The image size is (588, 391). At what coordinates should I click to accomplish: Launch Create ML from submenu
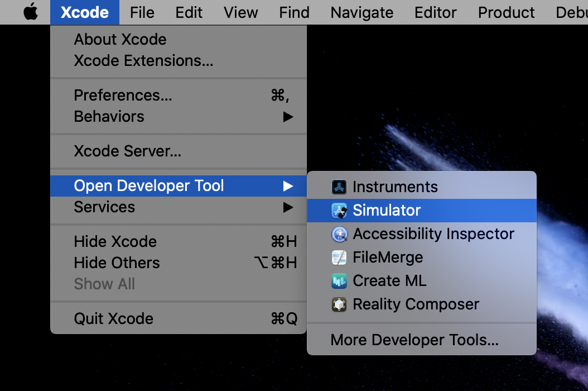pyautogui.click(x=422, y=281)
